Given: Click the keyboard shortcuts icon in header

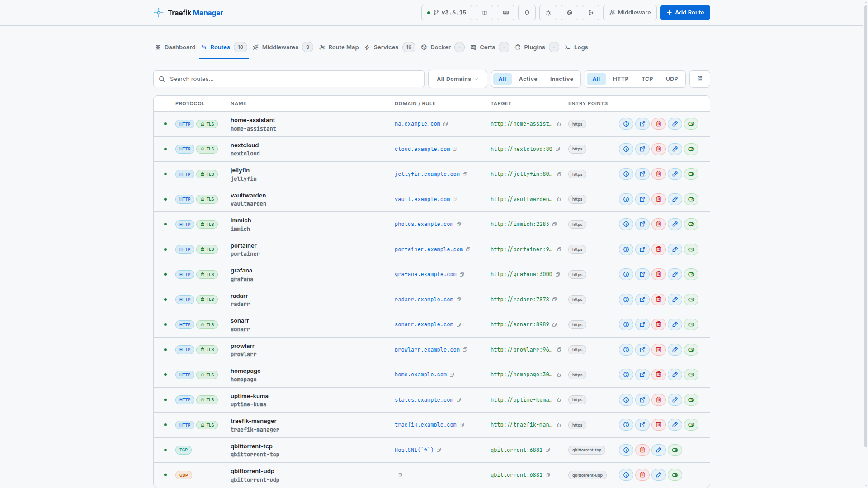Looking at the screenshot, I should pyautogui.click(x=506, y=13).
